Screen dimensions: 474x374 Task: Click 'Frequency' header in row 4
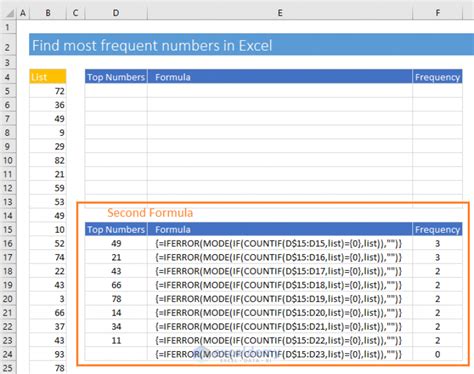(437, 77)
